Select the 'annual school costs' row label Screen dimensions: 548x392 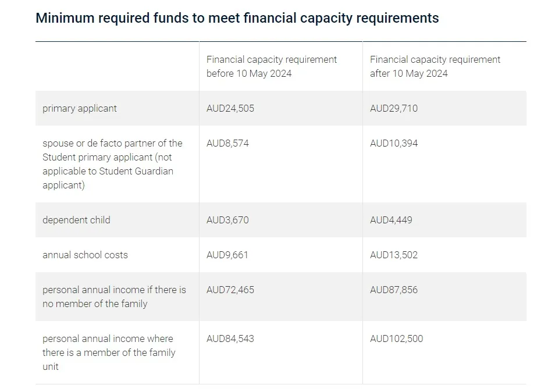(85, 255)
